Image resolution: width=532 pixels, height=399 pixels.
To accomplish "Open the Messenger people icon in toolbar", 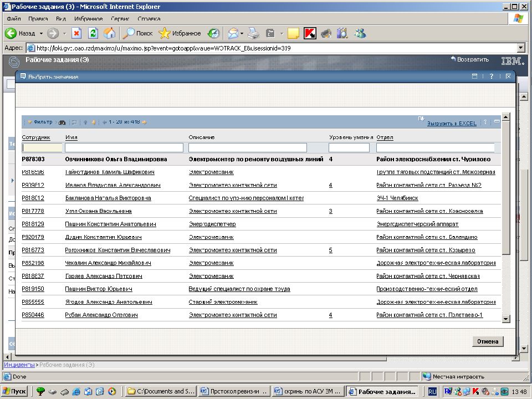I will pos(360,33).
